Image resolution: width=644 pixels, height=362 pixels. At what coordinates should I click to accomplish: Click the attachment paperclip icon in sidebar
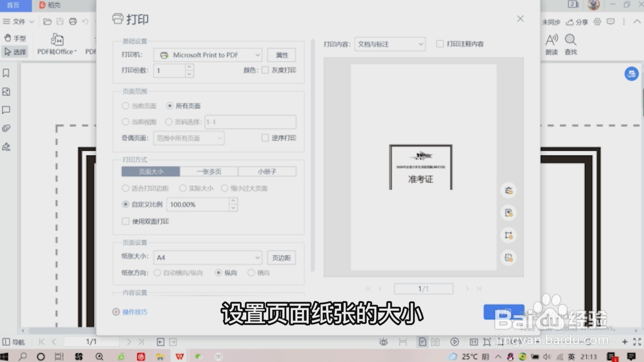click(x=7, y=128)
